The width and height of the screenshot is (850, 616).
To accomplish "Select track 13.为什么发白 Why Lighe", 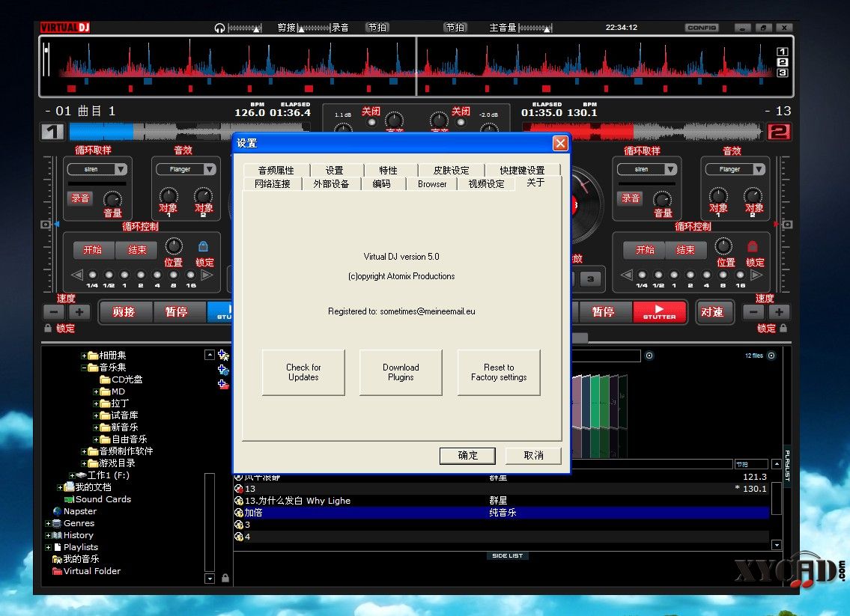I will click(502, 501).
